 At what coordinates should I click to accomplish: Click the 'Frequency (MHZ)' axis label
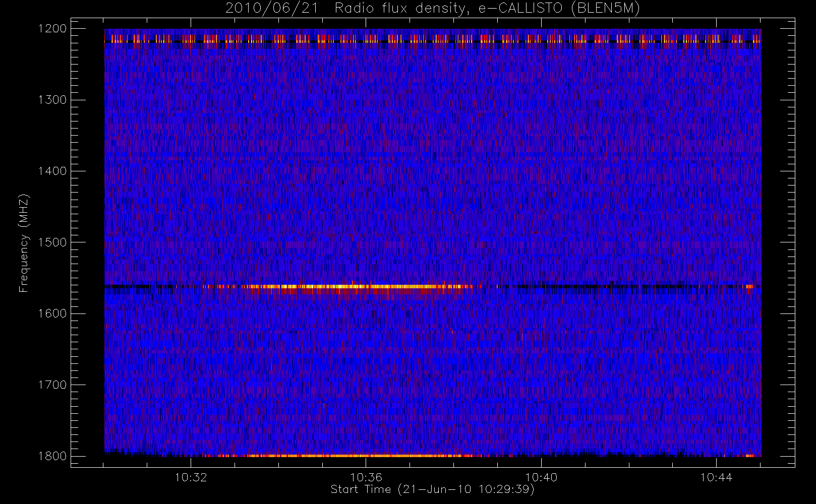24,243
